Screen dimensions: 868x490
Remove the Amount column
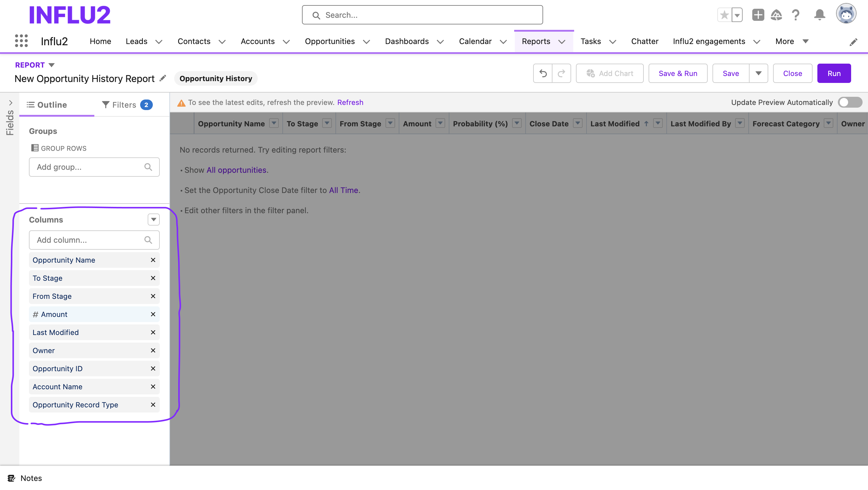153,314
